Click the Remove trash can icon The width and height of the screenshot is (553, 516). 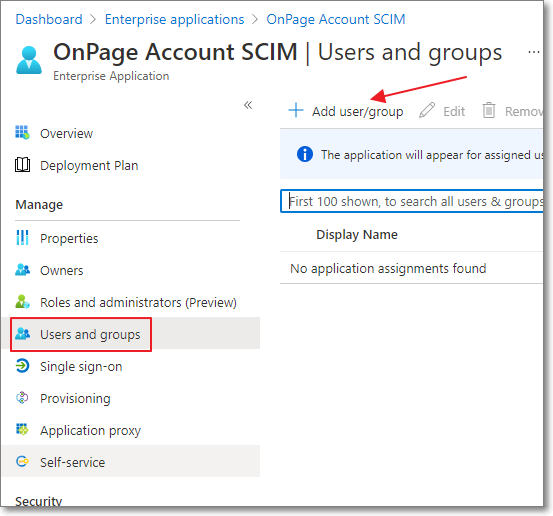[x=489, y=110]
